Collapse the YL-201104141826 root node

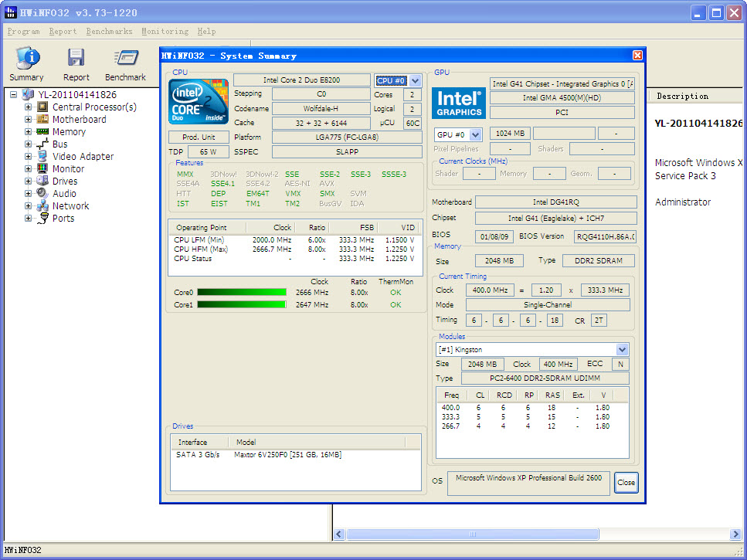pos(13,95)
